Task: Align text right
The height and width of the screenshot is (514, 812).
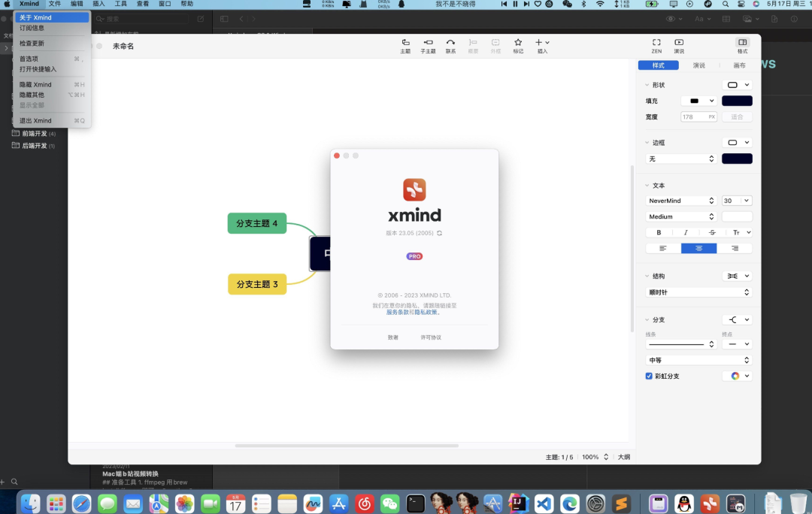Action: pos(735,249)
